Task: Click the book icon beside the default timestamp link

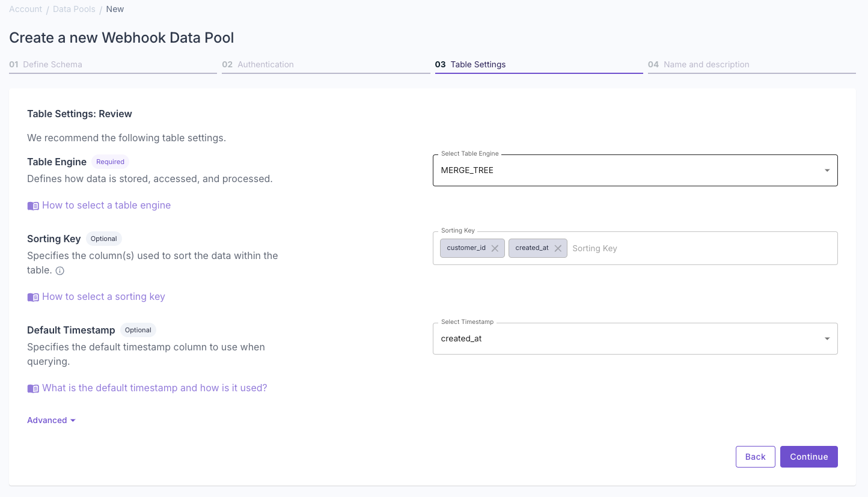Action: (33, 388)
